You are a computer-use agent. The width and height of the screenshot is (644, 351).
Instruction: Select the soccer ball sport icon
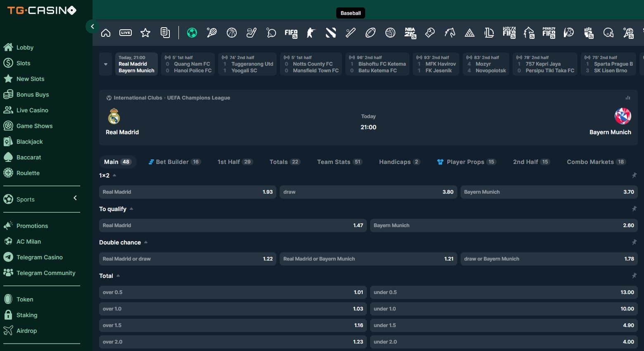(192, 33)
